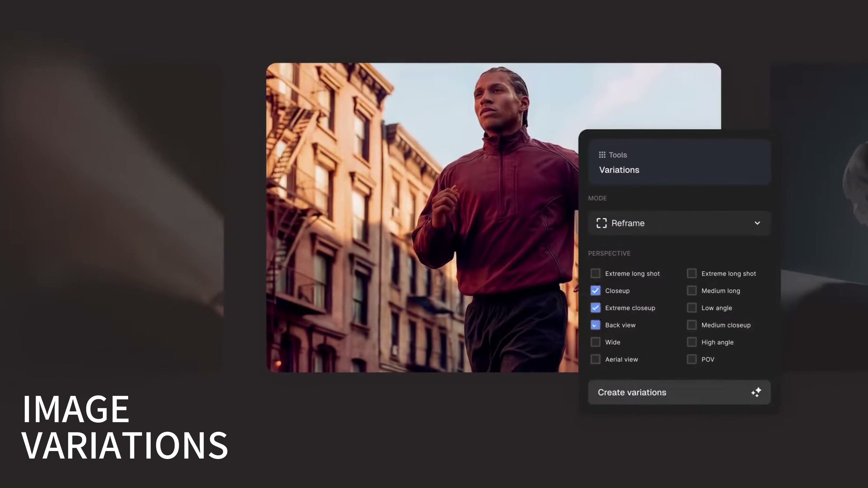Check the Aerial view option

(x=595, y=359)
